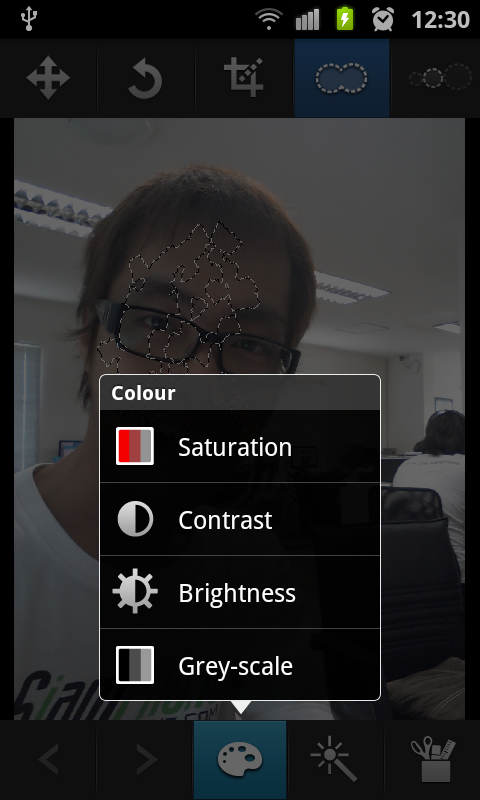The width and height of the screenshot is (480, 800).
Task: Tap the alarm clock status icon
Action: 383,19
